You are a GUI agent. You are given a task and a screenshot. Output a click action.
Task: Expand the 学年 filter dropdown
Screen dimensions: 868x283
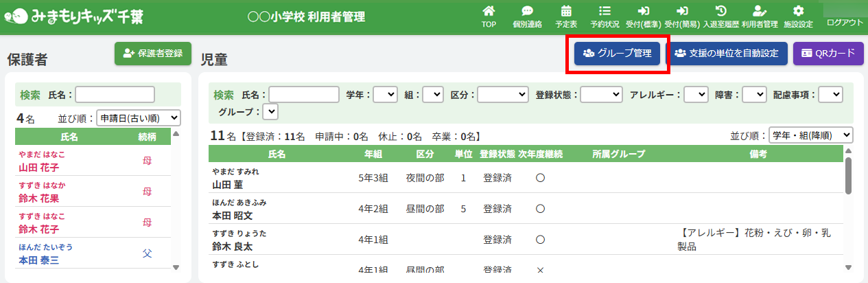tap(385, 95)
